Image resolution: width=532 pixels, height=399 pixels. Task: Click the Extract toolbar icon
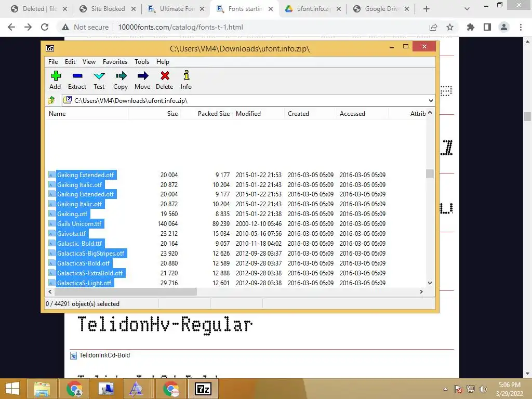pyautogui.click(x=77, y=76)
